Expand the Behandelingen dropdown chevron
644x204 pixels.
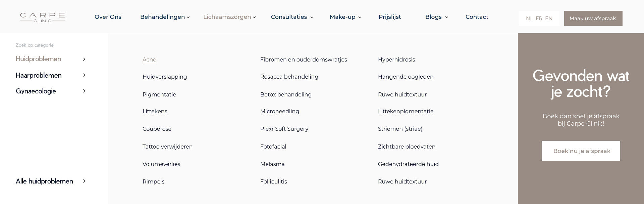click(x=188, y=17)
